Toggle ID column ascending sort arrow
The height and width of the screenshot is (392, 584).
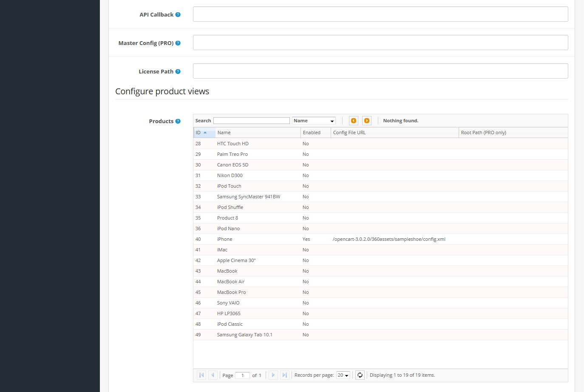(x=205, y=133)
